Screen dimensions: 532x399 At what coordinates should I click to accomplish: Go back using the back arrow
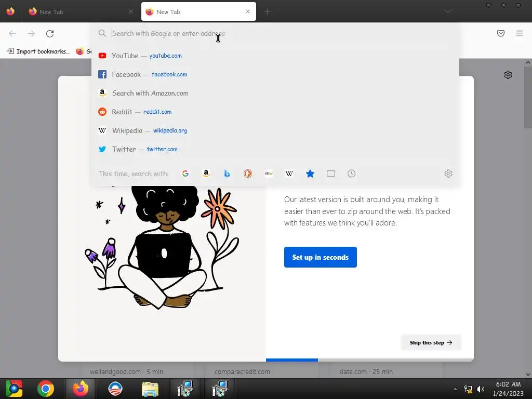point(12,34)
